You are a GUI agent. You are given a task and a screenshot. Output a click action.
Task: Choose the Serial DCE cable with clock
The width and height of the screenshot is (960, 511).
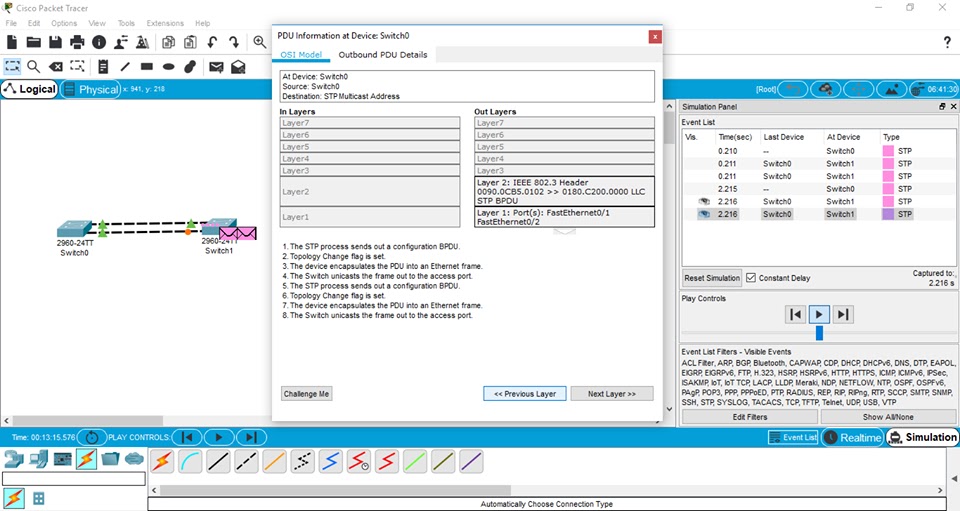(x=359, y=461)
